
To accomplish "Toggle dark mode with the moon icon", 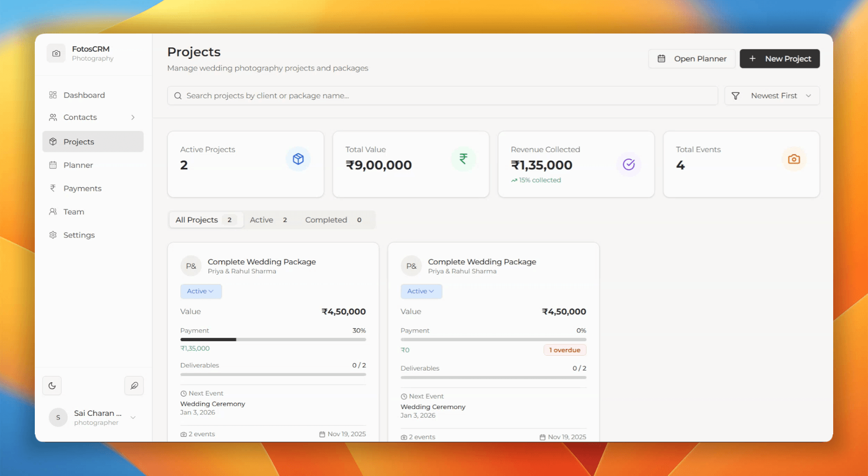I will 52,386.
